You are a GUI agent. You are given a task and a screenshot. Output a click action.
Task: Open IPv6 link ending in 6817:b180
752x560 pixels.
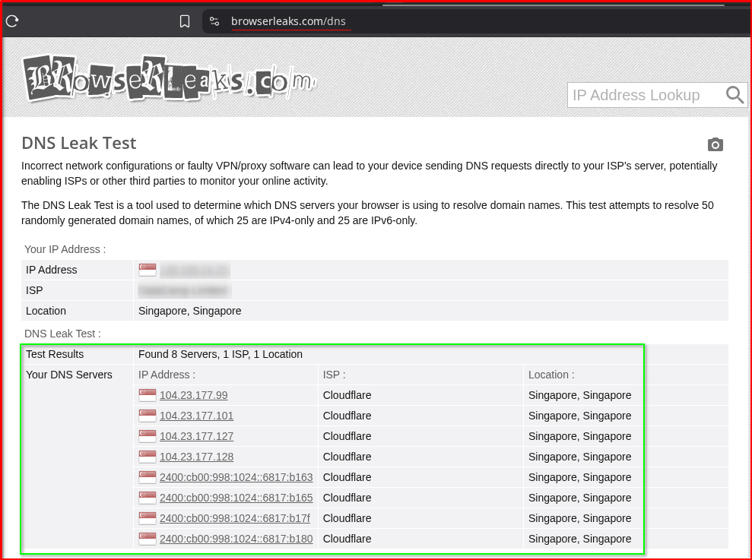pyautogui.click(x=236, y=539)
